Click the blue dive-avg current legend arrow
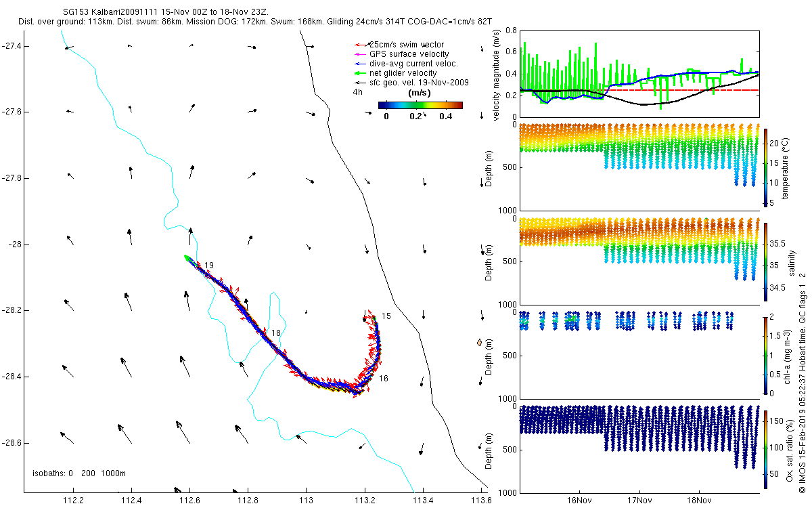This screenshot has height=508, width=812. pyautogui.click(x=359, y=63)
